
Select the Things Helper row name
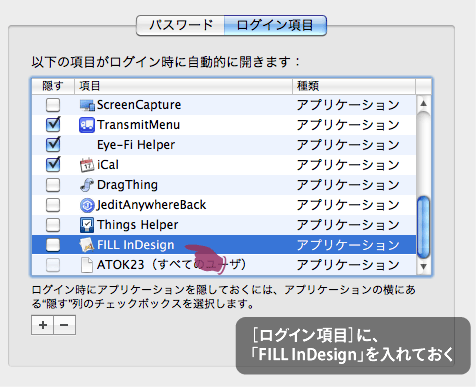(138, 225)
